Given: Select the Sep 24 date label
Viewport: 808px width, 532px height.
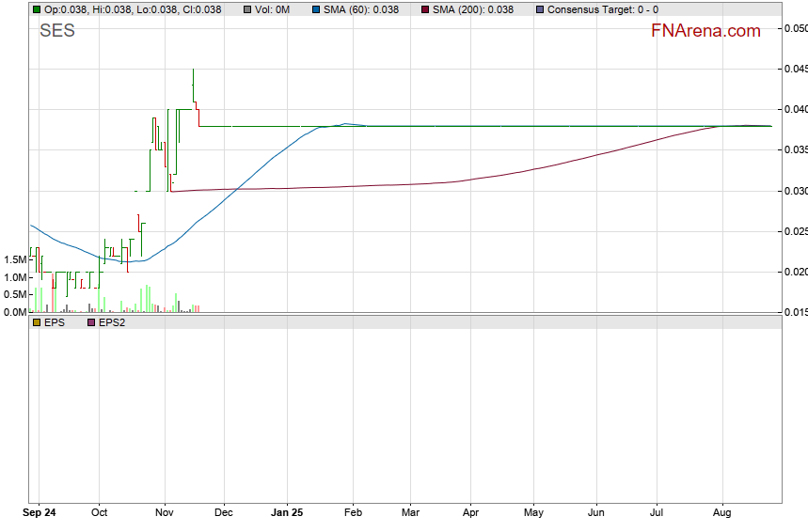Looking at the screenshot, I should tap(40, 513).
